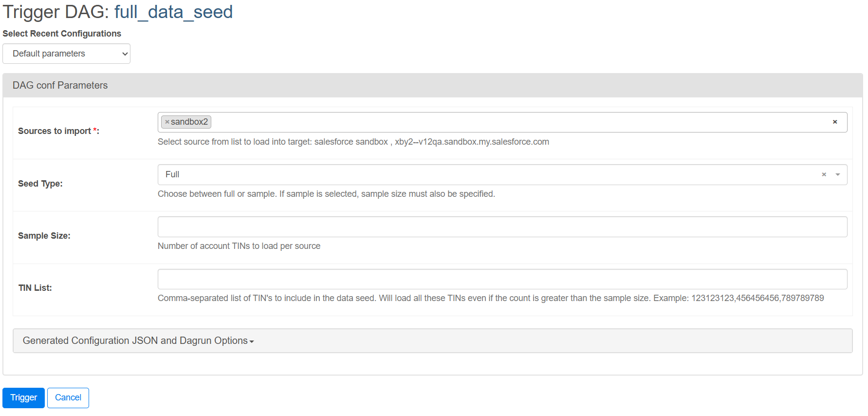This screenshot has width=868, height=416.
Task: Click the Select Recent Configurations dropdown arrow
Action: point(124,54)
